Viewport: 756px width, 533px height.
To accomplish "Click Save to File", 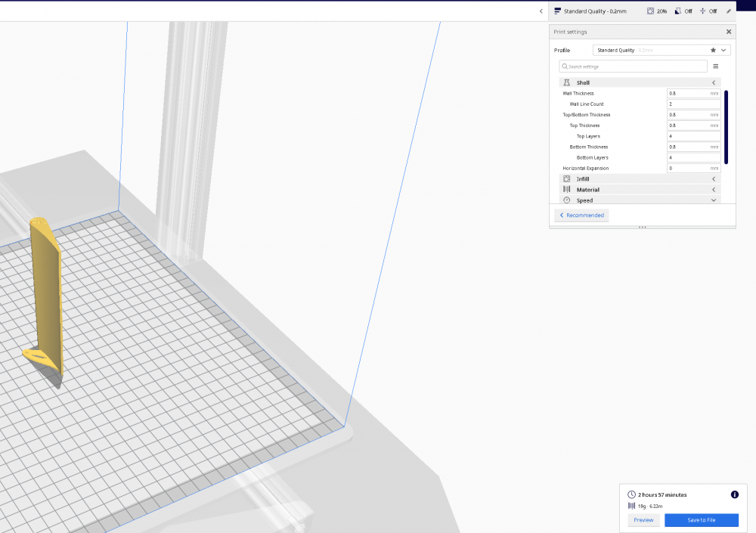I will click(701, 520).
